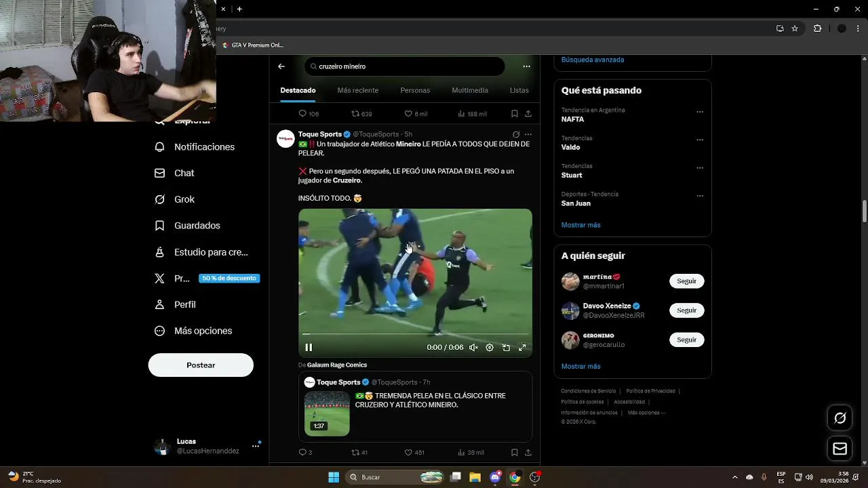Switch to the Destacado tab
The image size is (868, 488).
[298, 90]
